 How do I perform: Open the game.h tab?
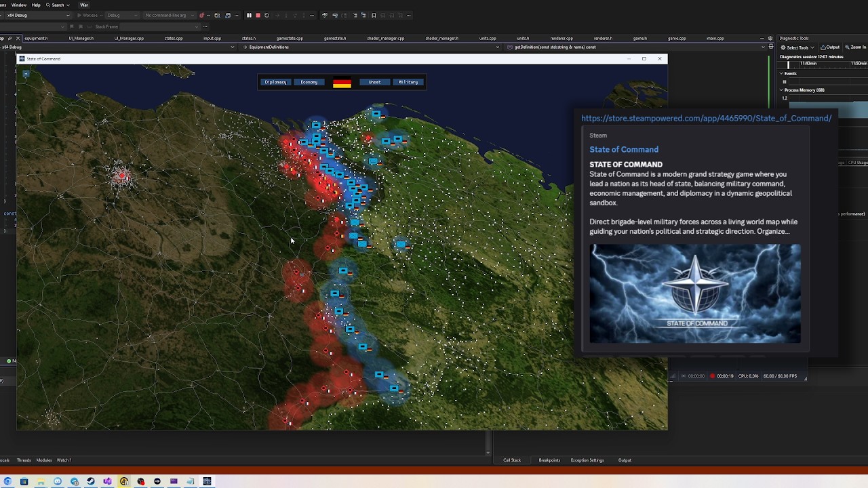(639, 39)
